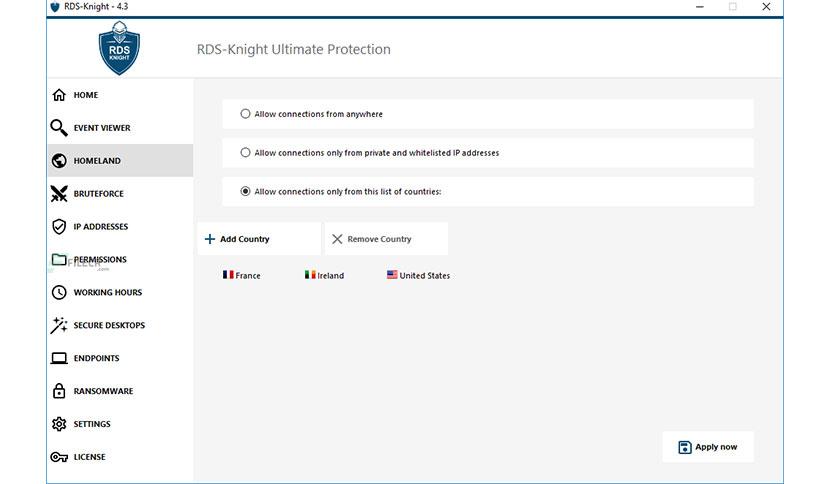Viewport: 836px width, 484px height.
Task: Open PERMISSIONS page
Action: pyautogui.click(x=120, y=260)
